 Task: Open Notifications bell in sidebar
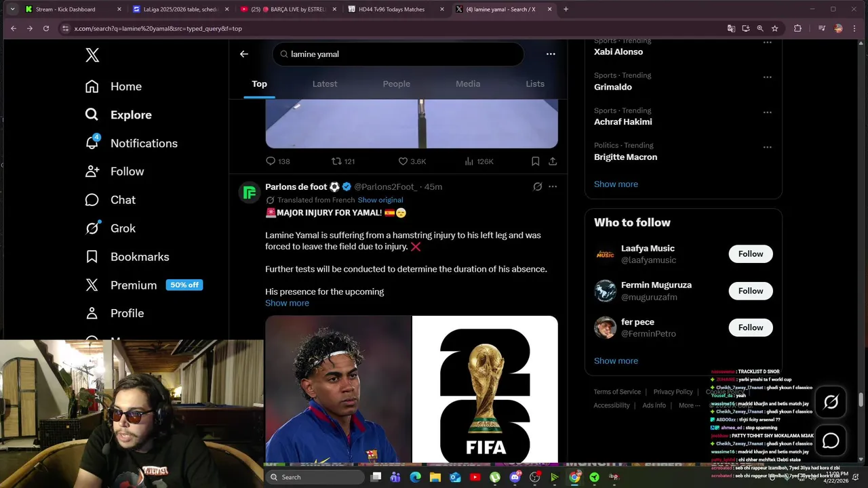click(131, 144)
